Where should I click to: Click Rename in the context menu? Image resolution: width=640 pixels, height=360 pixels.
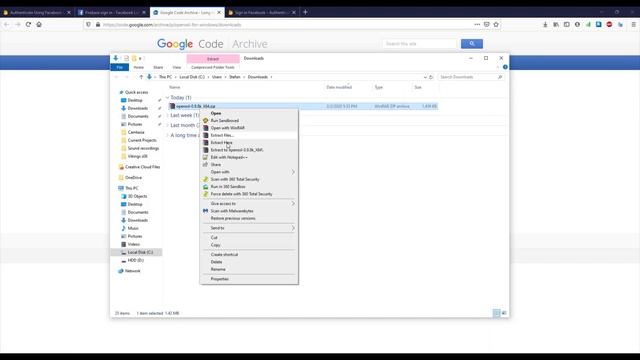[x=218, y=269]
